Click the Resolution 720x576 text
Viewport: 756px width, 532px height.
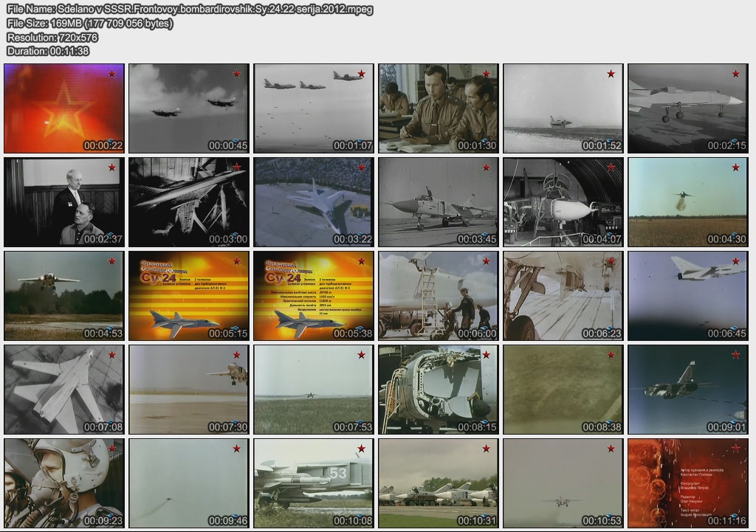(52, 38)
